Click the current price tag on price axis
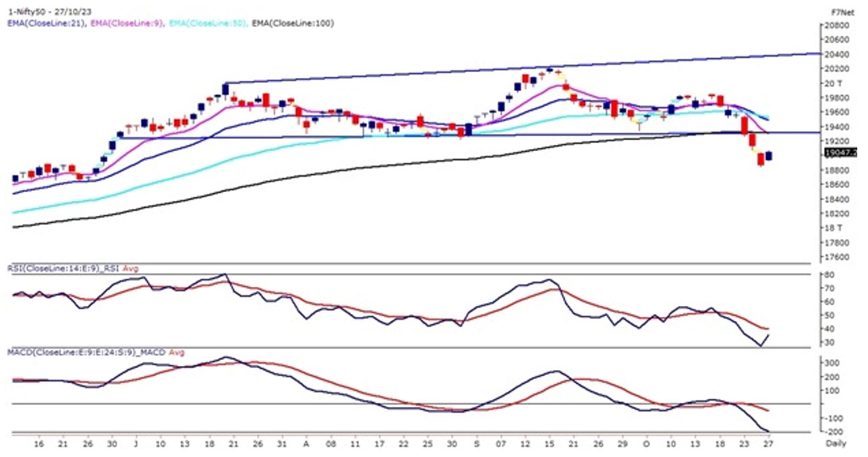Screen dimensions: 868x457 840,153
